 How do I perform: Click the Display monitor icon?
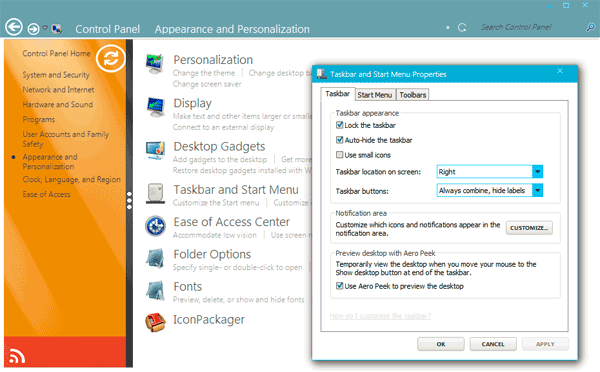click(x=155, y=108)
